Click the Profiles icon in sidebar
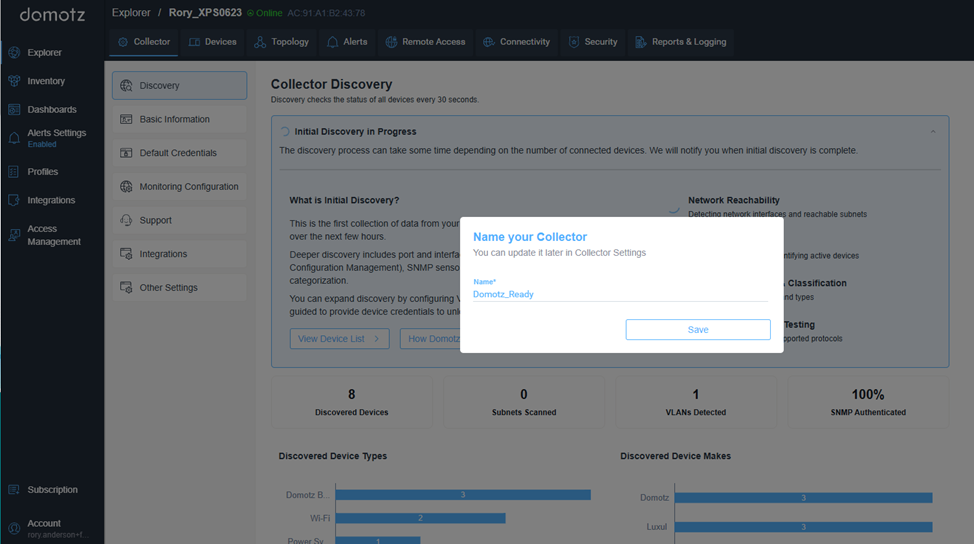The image size is (974, 544). (14, 171)
